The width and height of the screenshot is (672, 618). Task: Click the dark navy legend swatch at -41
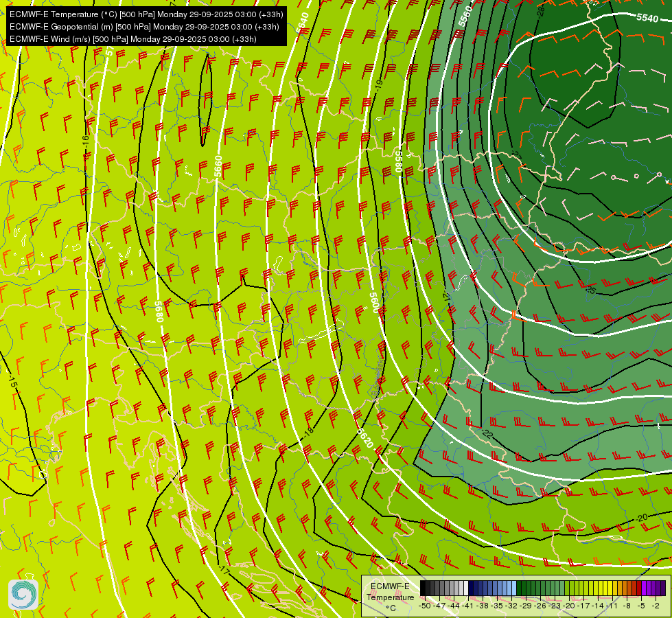[471, 588]
